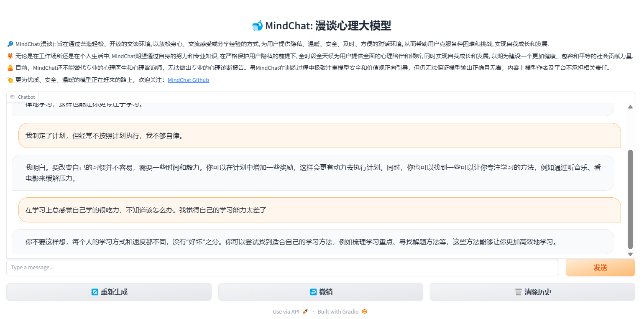Open the MindChat Github link
Image resolution: width=644 pixels, height=319 pixels.
point(188,80)
